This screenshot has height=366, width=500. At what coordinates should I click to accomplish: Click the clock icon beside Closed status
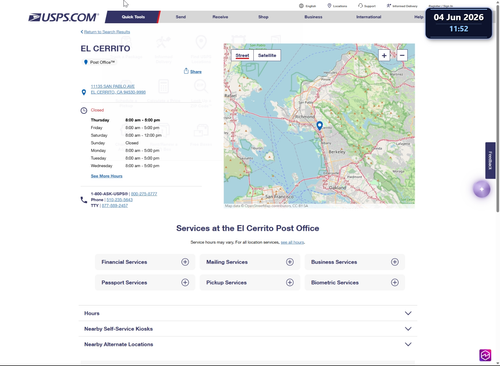pos(84,110)
